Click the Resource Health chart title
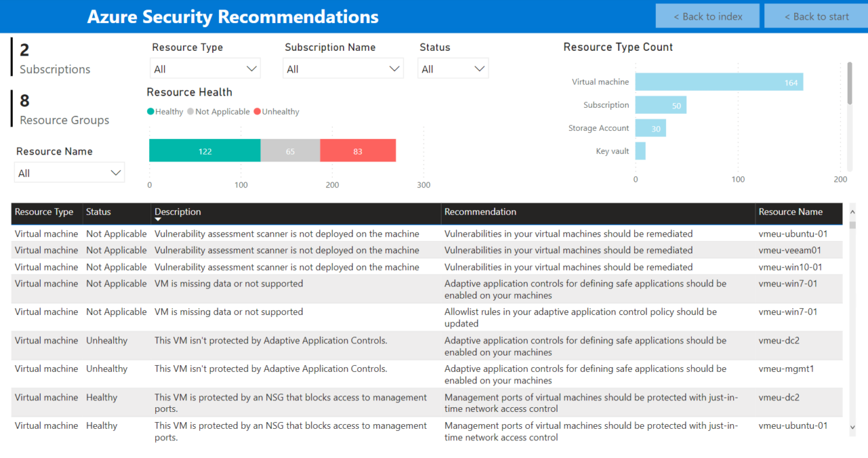This screenshot has width=868, height=458. click(x=189, y=92)
